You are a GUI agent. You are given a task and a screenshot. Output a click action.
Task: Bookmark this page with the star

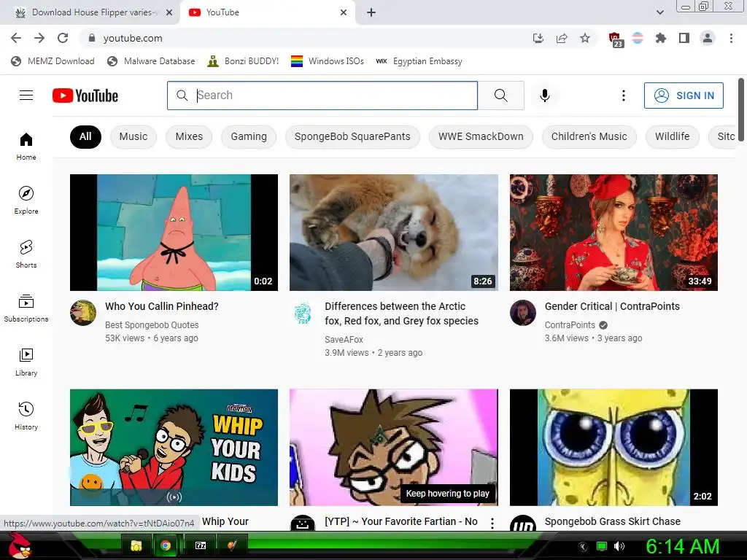[x=585, y=38]
